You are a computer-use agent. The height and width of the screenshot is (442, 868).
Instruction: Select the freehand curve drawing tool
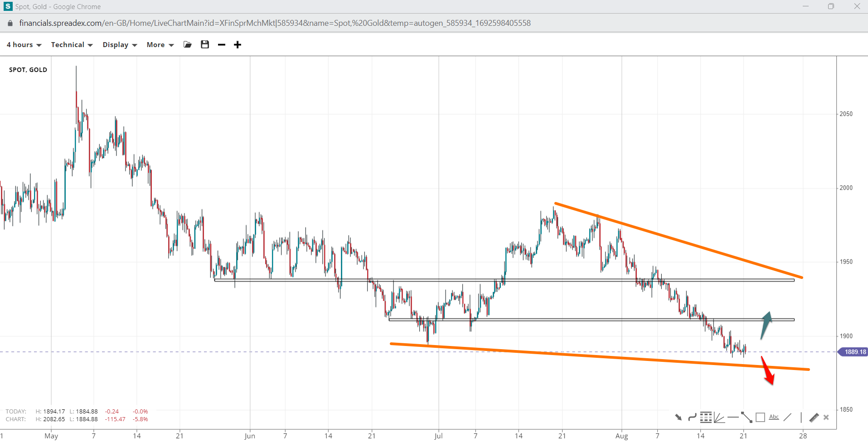(x=692, y=417)
